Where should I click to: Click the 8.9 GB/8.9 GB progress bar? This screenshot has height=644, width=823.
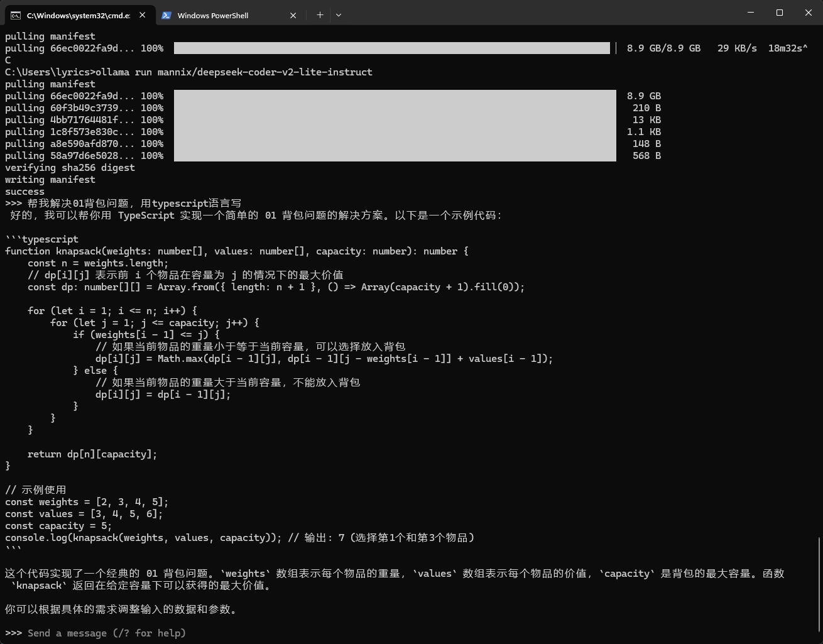pyautogui.click(x=391, y=48)
